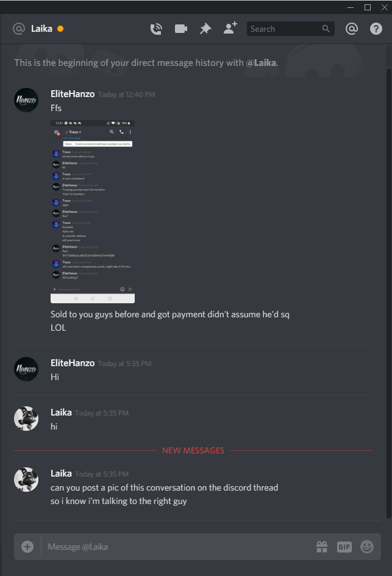Open pinned messages
The width and height of the screenshot is (392, 576).
(x=205, y=29)
